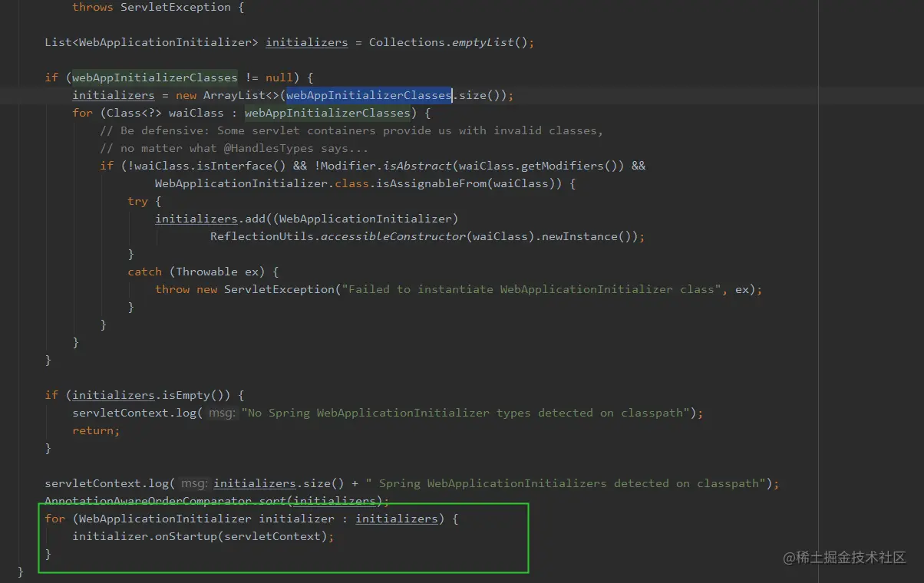Click 'initializers.add' method call
Viewport: 924px width, 583px height.
(x=210, y=219)
